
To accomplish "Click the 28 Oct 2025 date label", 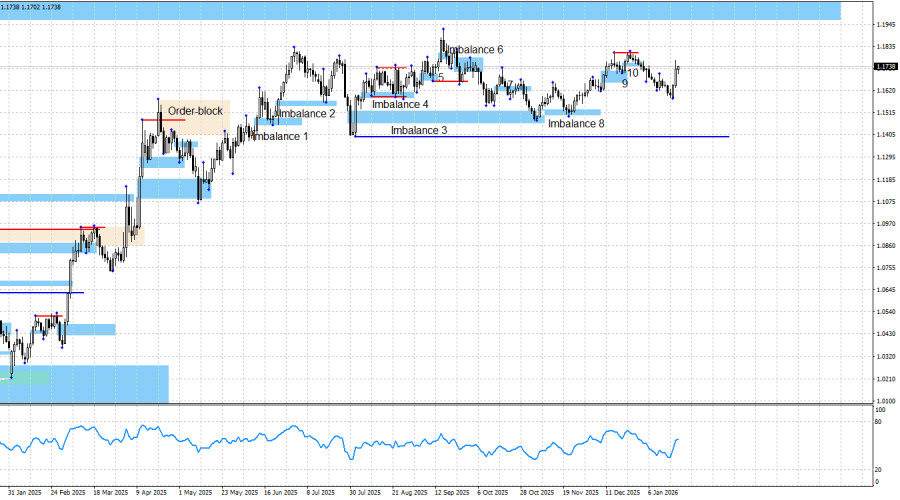I will (x=537, y=493).
